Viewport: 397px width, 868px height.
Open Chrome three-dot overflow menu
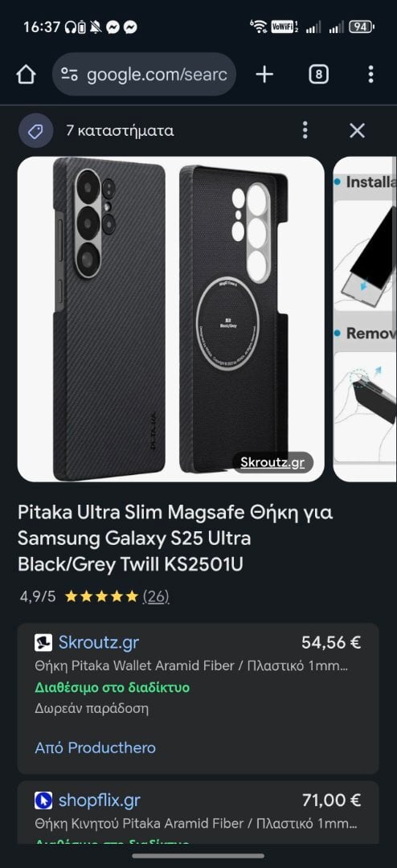pyautogui.click(x=370, y=74)
